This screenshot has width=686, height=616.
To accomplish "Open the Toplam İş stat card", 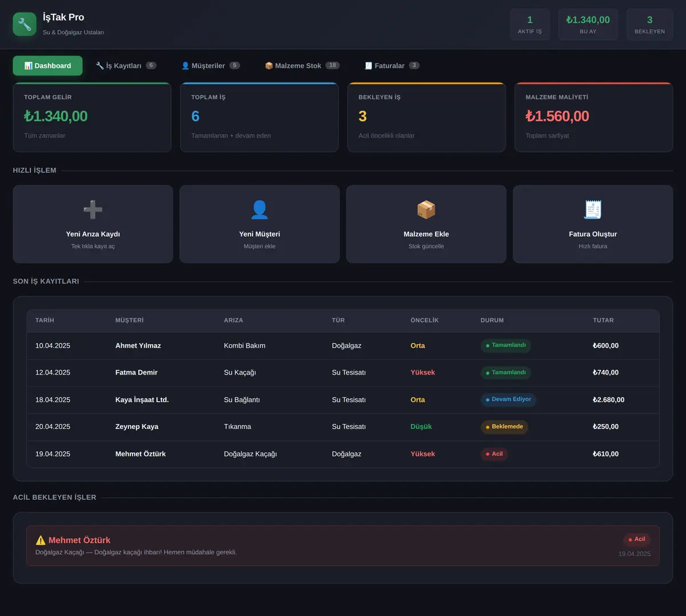I will click(x=260, y=117).
